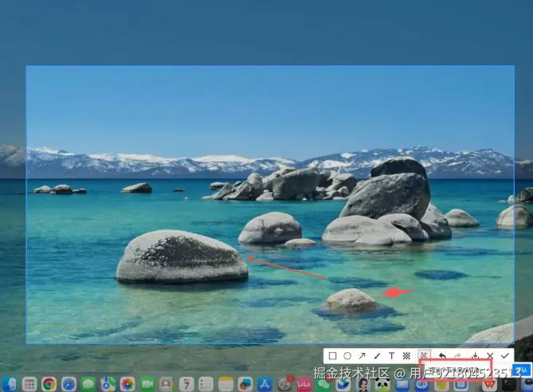The height and width of the screenshot is (392, 533).
Task: Cancel the screenshot with the X icon
Action: point(490,356)
